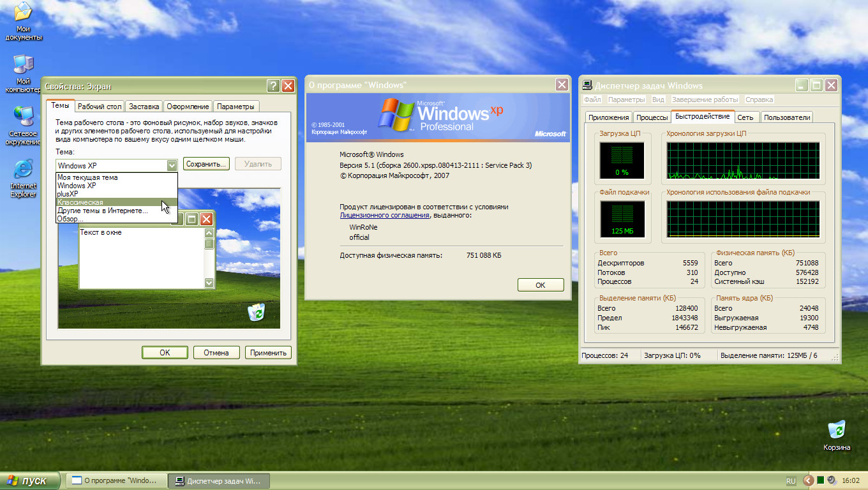
Task: Switch to the Оформление tab
Action: pyautogui.click(x=188, y=107)
